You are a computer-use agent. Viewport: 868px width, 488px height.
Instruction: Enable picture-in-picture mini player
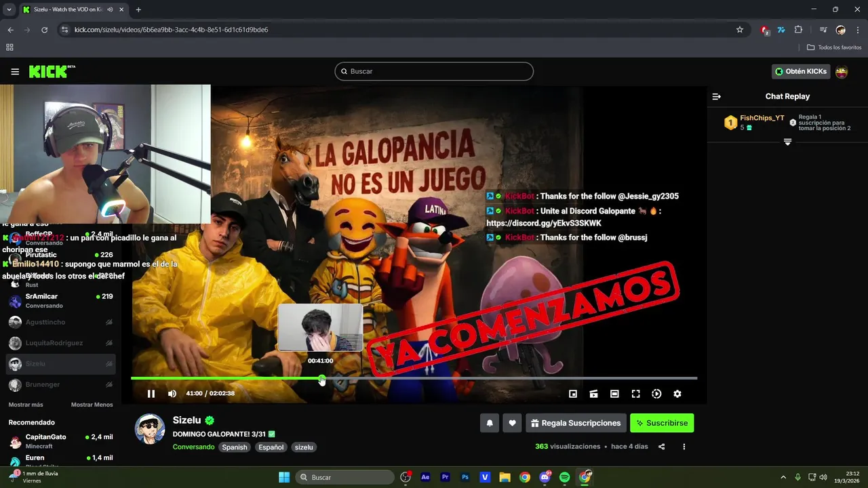573,394
